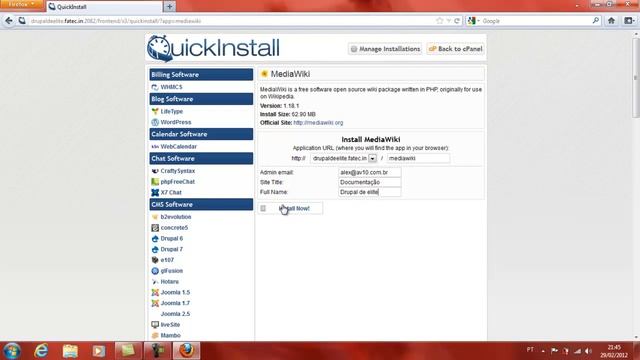The image size is (640, 360).
Task: Click the Joomla 1.7 icon
Action: 155,303
